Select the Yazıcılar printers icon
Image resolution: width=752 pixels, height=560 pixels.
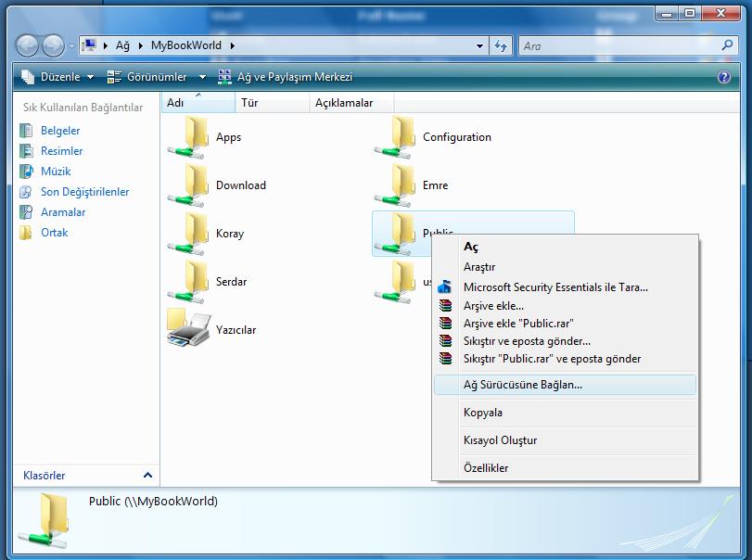pyautogui.click(x=188, y=328)
